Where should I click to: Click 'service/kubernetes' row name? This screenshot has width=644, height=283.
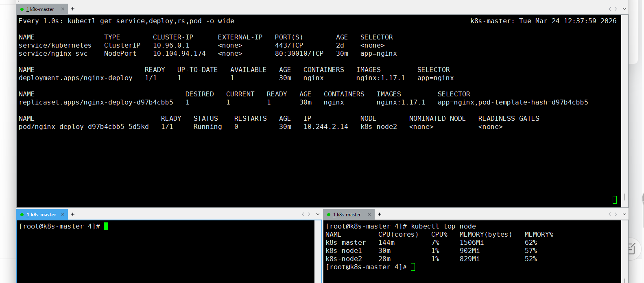(55, 46)
